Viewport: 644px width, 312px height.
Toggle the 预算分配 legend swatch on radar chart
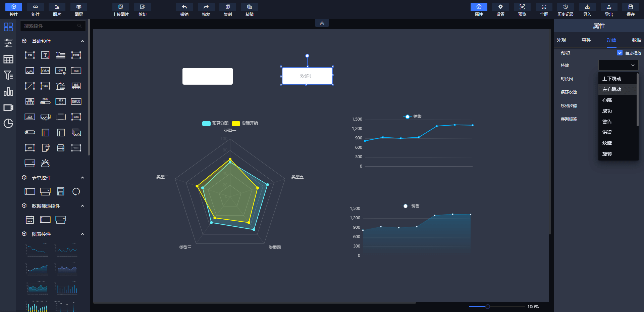pos(206,124)
